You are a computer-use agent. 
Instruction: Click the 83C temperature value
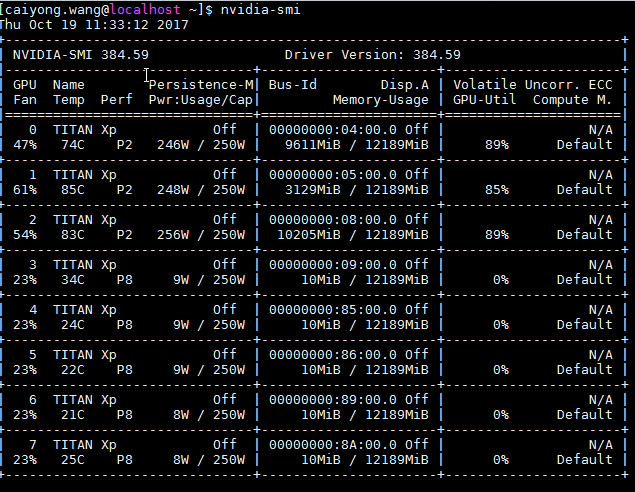point(72,234)
